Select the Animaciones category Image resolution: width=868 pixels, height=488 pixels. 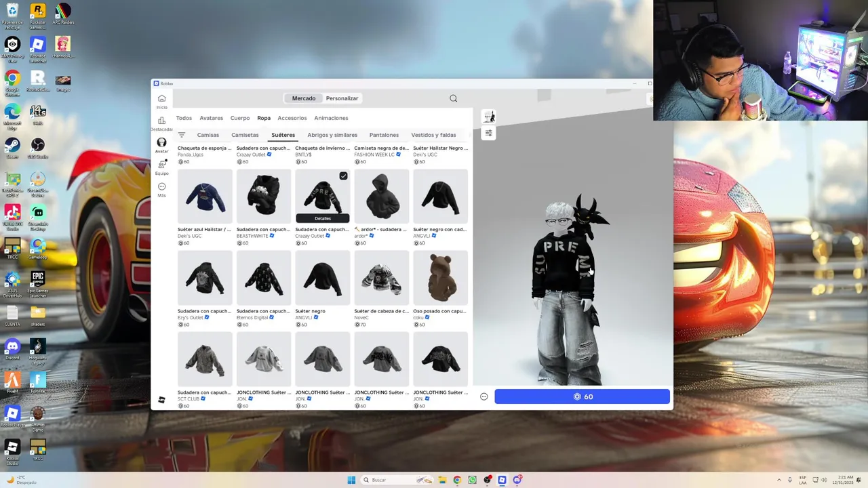(331, 118)
